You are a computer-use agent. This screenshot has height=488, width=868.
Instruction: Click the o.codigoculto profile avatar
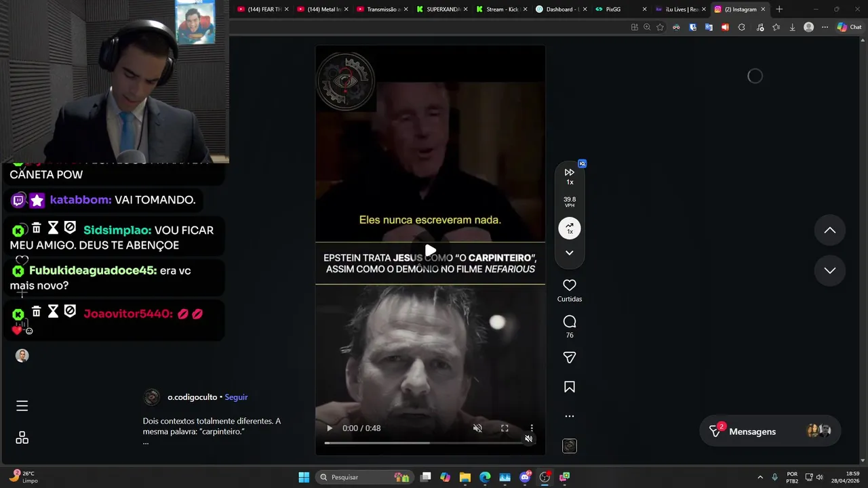pos(152,397)
